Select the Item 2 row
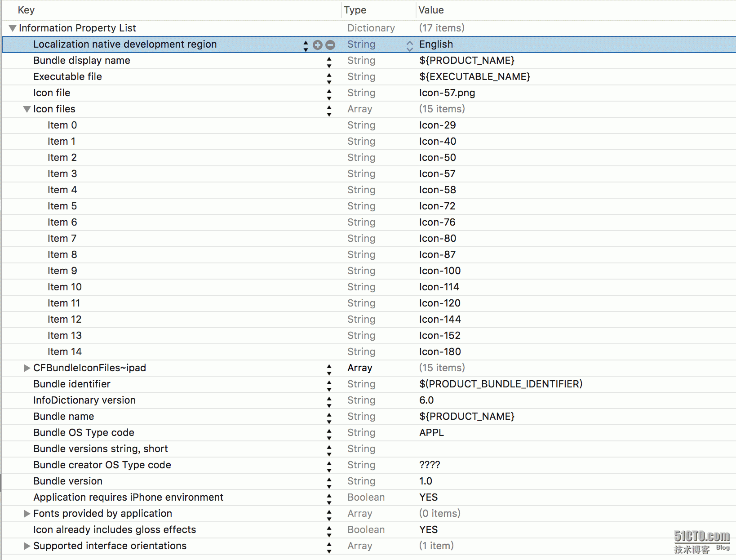Screen dimensions: 736x560 coord(368,158)
